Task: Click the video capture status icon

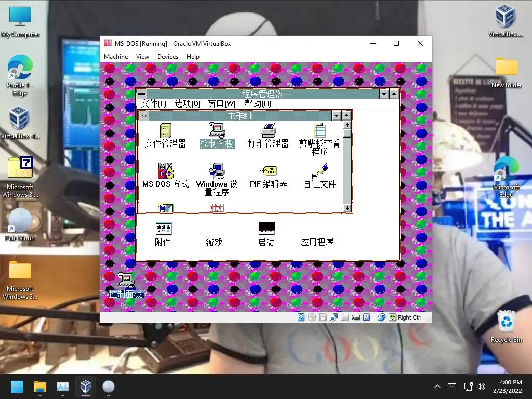Action: [x=355, y=317]
